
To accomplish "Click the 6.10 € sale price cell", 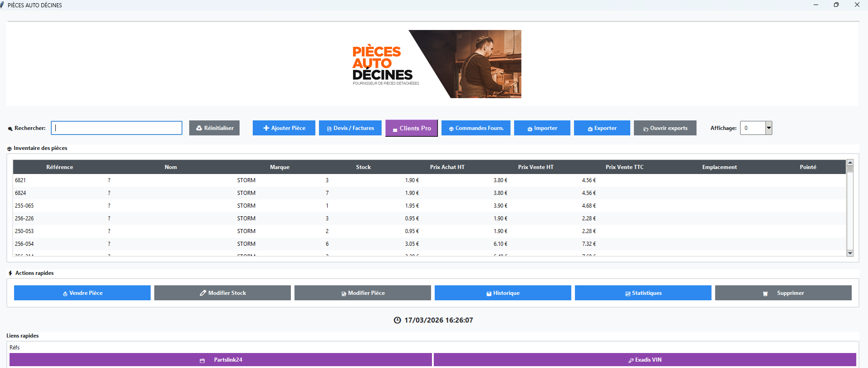I will click(500, 244).
